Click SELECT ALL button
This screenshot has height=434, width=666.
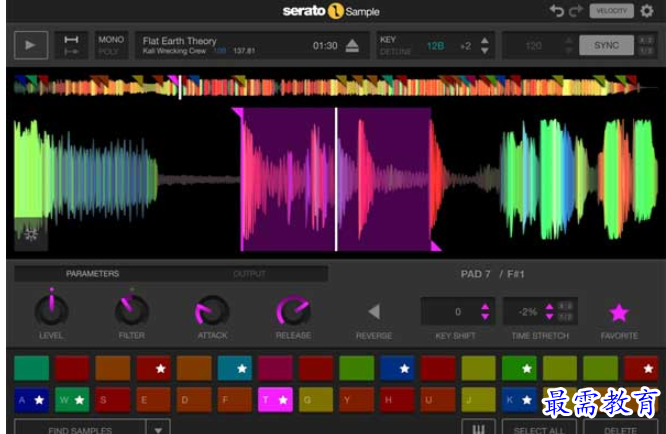pos(539,428)
